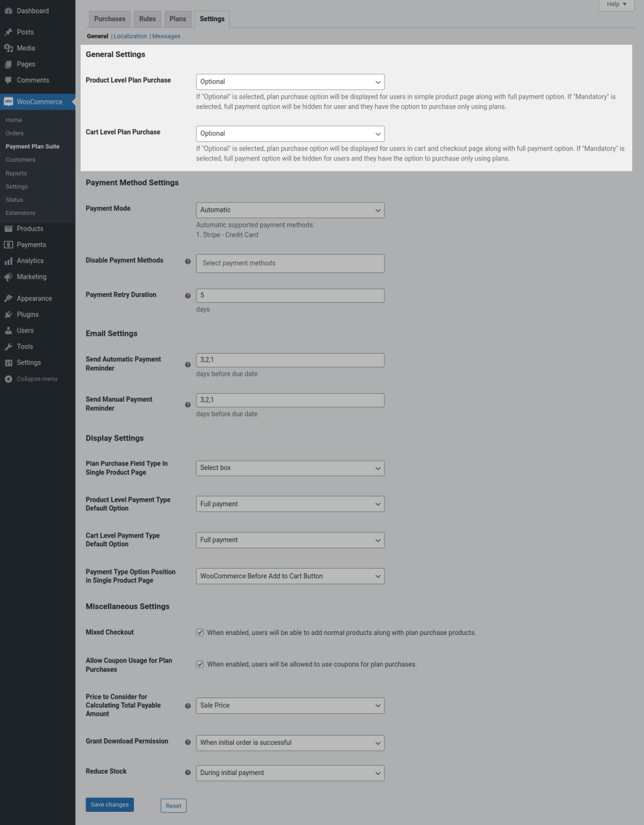Open WooCommerce Home submenu link
Viewport: 644px width, 825px height.
[x=14, y=120]
